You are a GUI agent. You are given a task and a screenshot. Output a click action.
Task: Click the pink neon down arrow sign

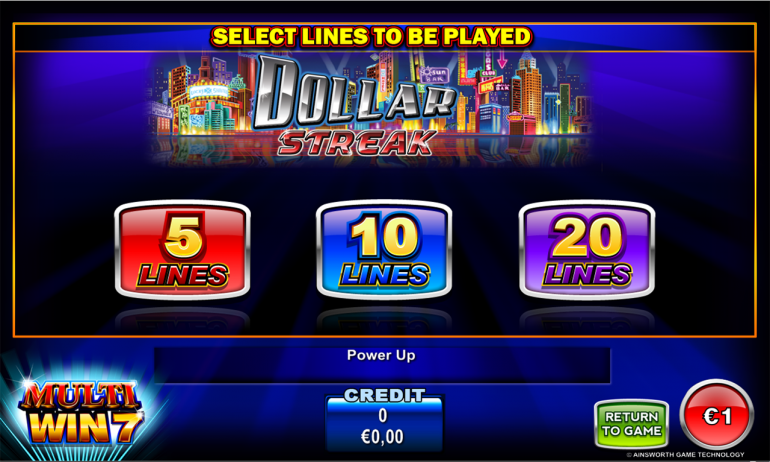click(x=502, y=61)
